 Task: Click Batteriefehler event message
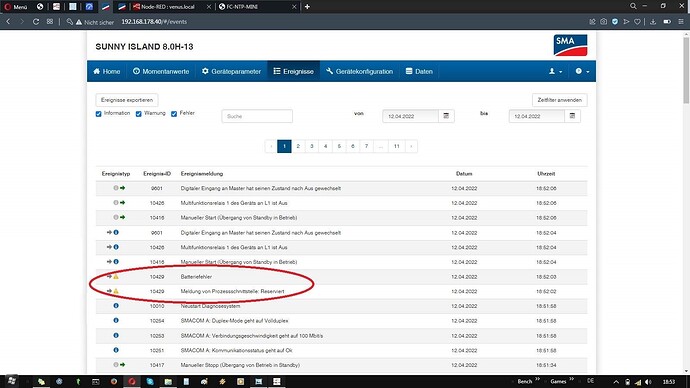(x=196, y=277)
